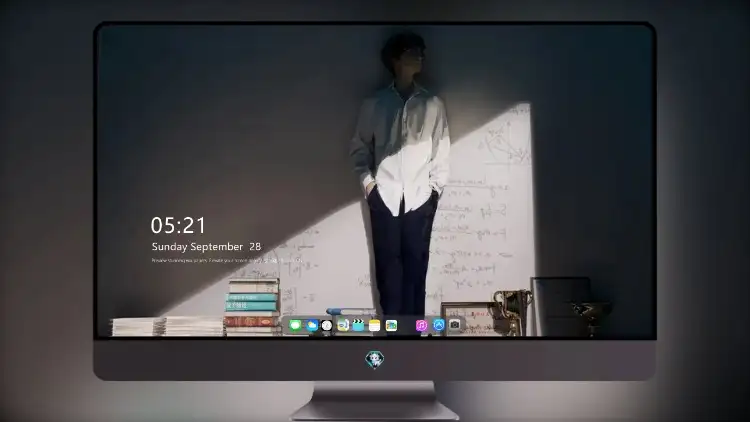Click the small caption below the date
The image size is (750, 422).
click(227, 260)
